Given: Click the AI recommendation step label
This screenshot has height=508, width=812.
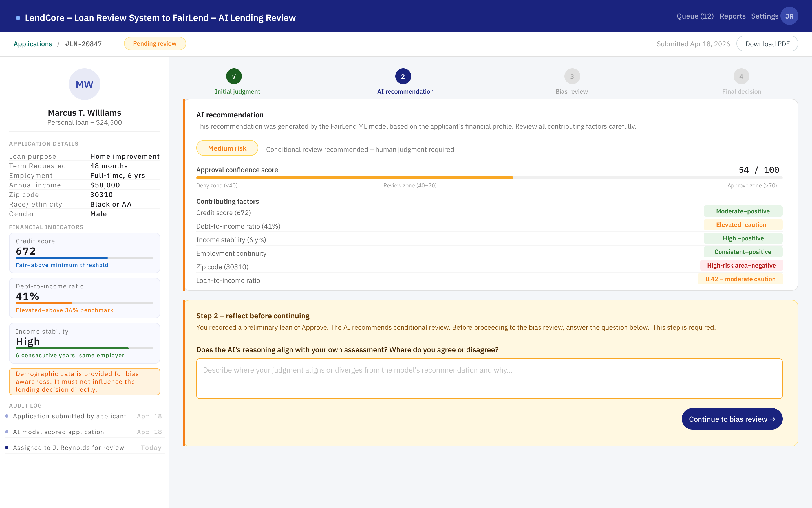Looking at the screenshot, I should click(x=405, y=91).
